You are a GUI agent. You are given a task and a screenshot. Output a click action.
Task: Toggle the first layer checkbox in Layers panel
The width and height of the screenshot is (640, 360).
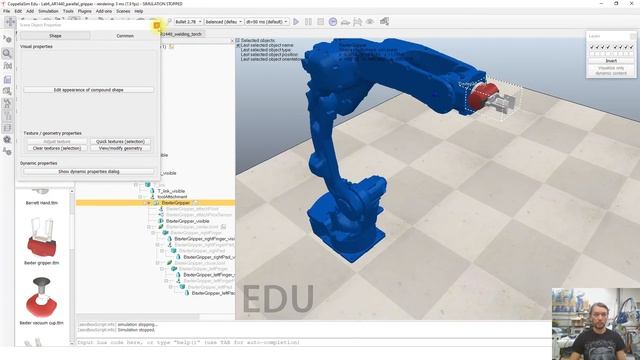click(592, 47)
